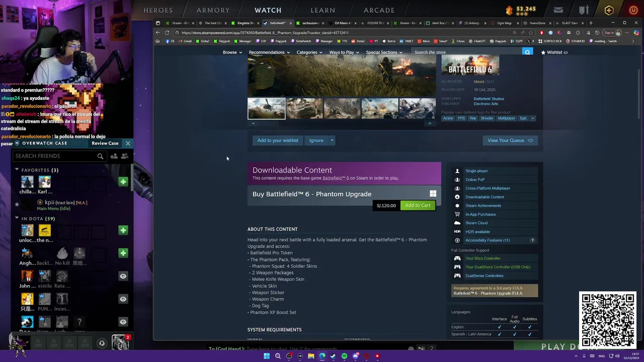Click the magnifier in the Search Friends box

(100, 156)
